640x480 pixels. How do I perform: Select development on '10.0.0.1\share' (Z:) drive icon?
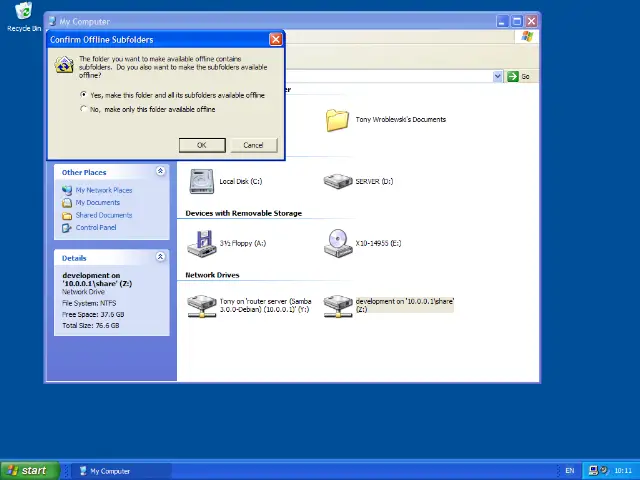click(x=338, y=306)
